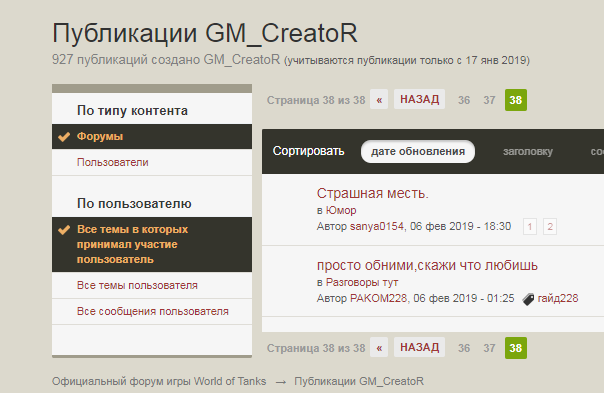Click the checkmark beside Все темы в которых
604x393 pixels.
pyautogui.click(x=64, y=230)
